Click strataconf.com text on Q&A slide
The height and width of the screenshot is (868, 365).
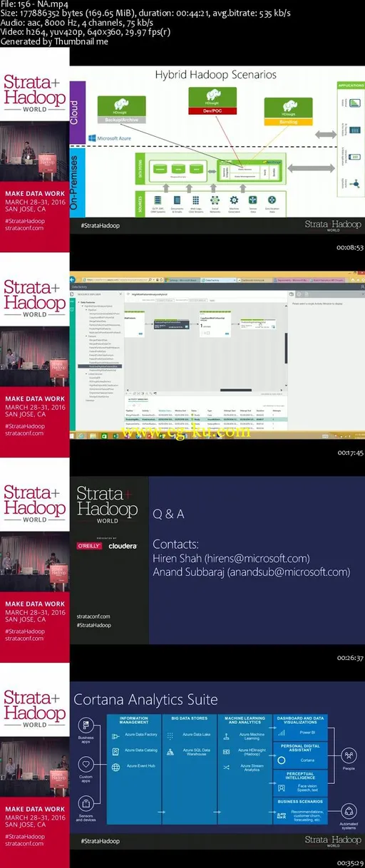[x=93, y=616]
